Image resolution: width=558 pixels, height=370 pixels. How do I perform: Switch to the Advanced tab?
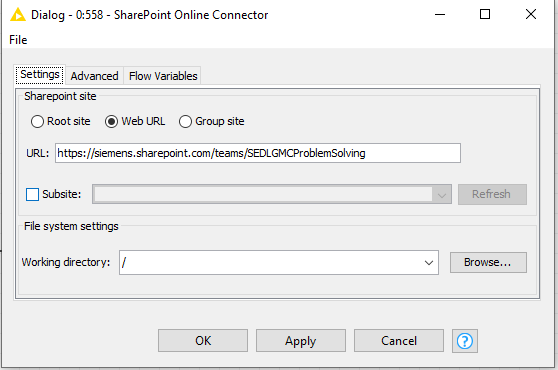(x=94, y=76)
